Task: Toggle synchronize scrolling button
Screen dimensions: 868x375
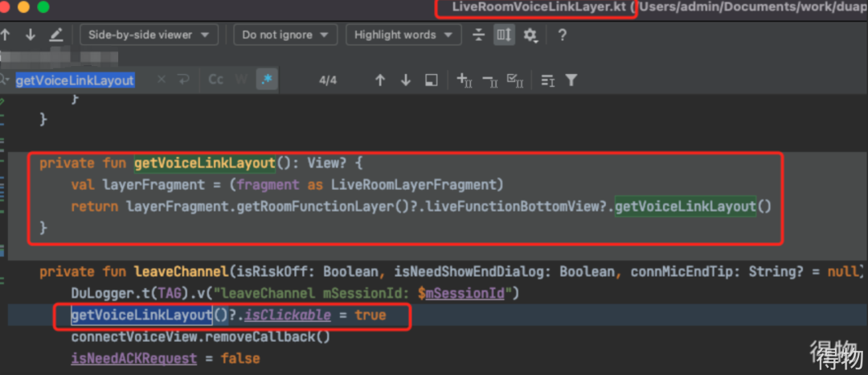Action: [x=504, y=35]
